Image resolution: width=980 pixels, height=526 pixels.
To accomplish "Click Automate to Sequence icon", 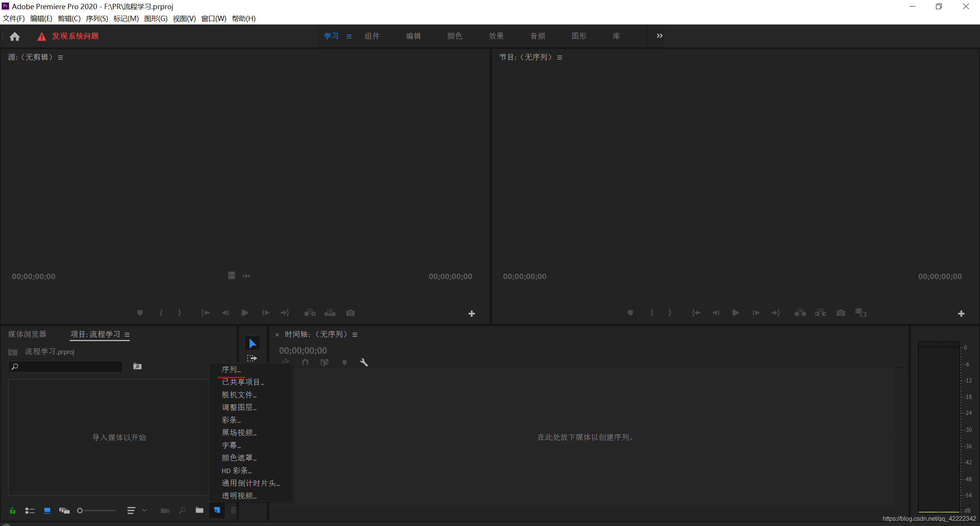I will (x=165, y=510).
